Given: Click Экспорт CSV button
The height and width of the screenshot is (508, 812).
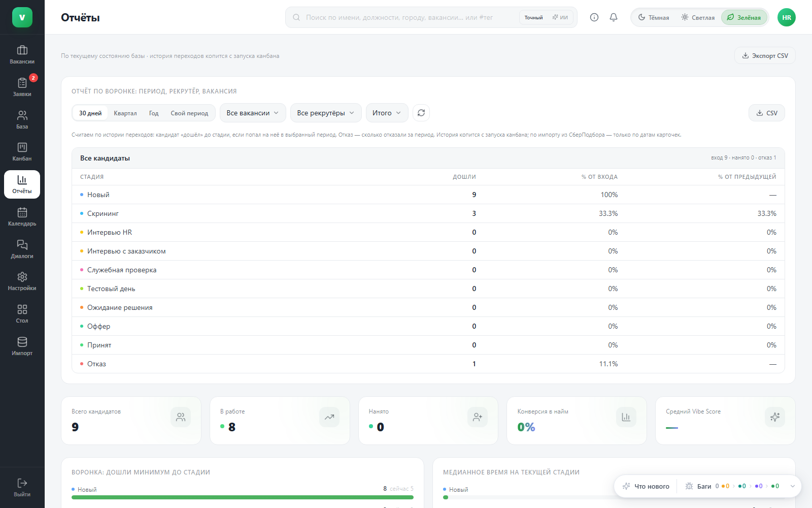Looking at the screenshot, I should [765, 55].
